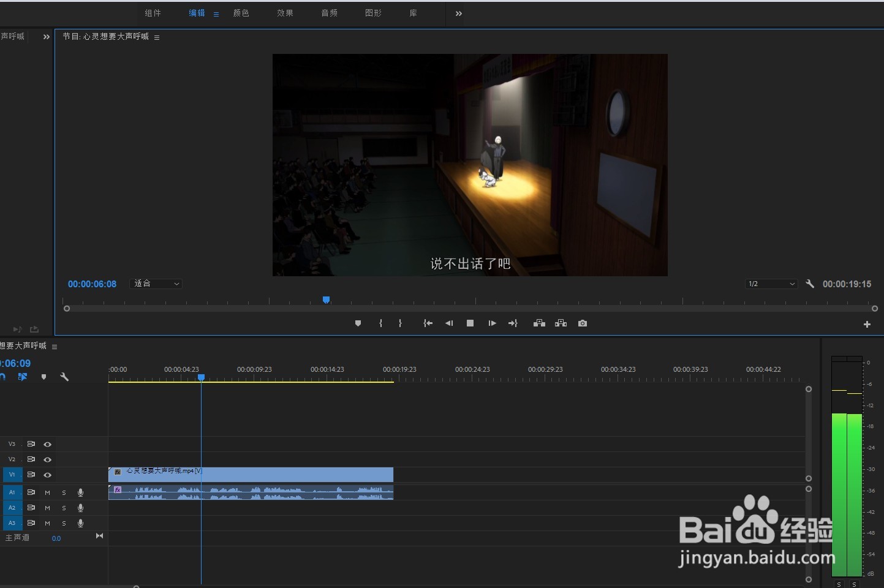Solo audio track A3
The image size is (884, 588).
[x=64, y=523]
